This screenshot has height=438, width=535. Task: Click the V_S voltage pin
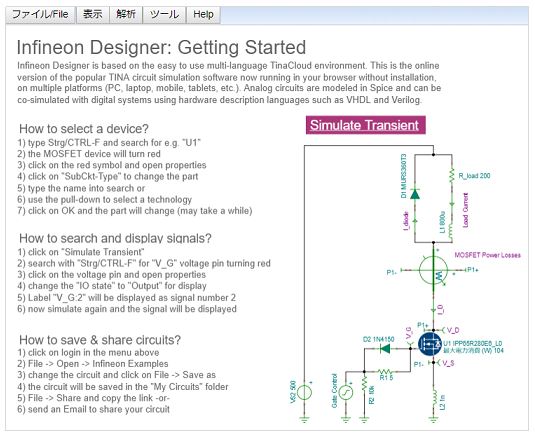pos(446,363)
